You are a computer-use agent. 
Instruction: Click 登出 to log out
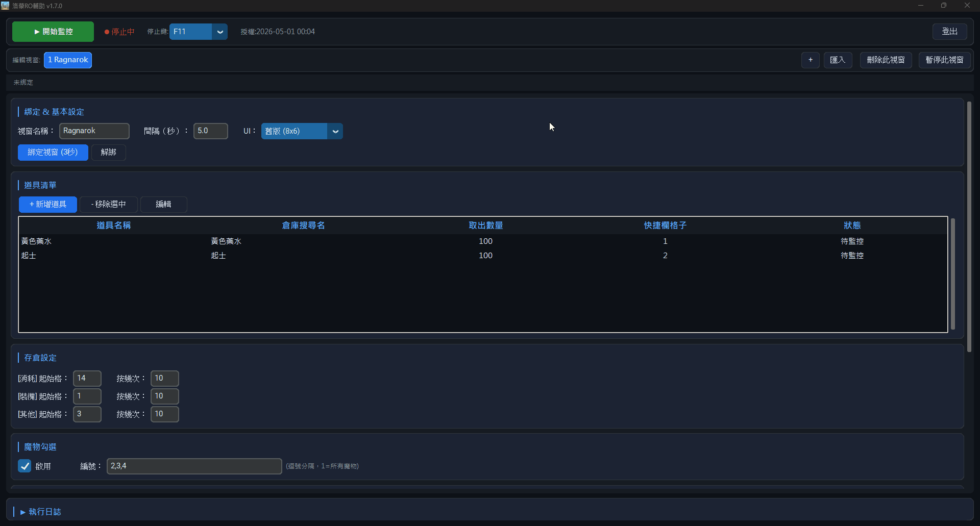[x=950, y=31]
